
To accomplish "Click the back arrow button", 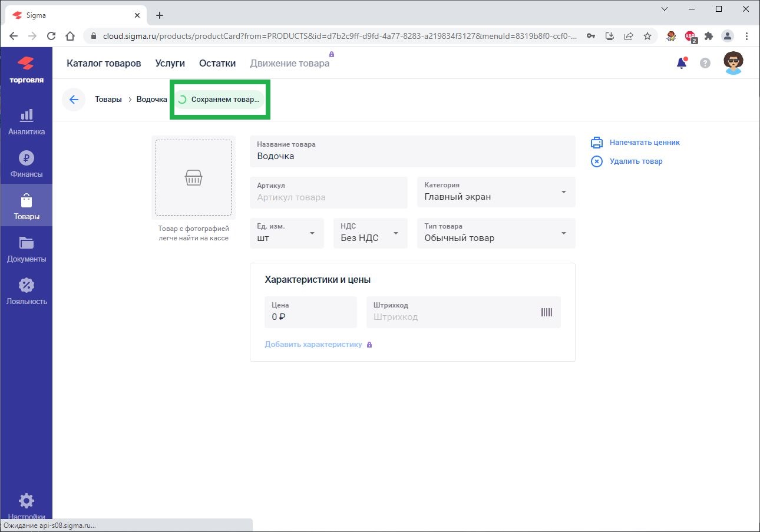I will (74, 100).
